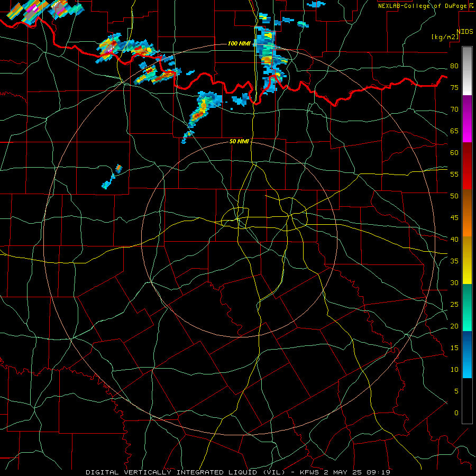476x476 pixels.
Task: Click the DIGITAL VERTICALLY INTEGRATED LIQUID (VIL) title
Action: tap(186, 472)
